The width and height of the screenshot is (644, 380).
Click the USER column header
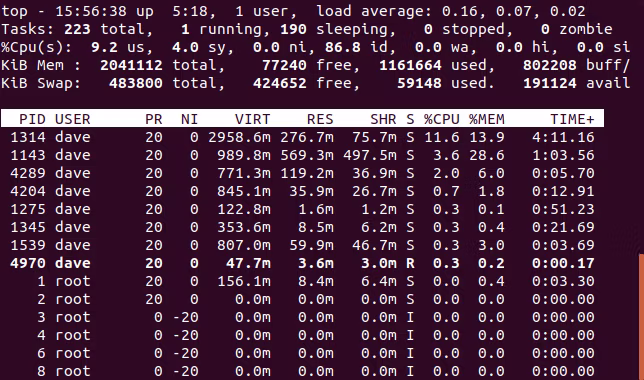(x=73, y=119)
